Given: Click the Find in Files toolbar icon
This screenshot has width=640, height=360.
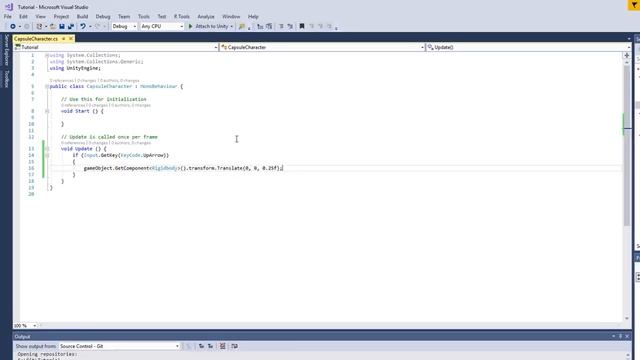Looking at the screenshot, I should click(242, 26).
